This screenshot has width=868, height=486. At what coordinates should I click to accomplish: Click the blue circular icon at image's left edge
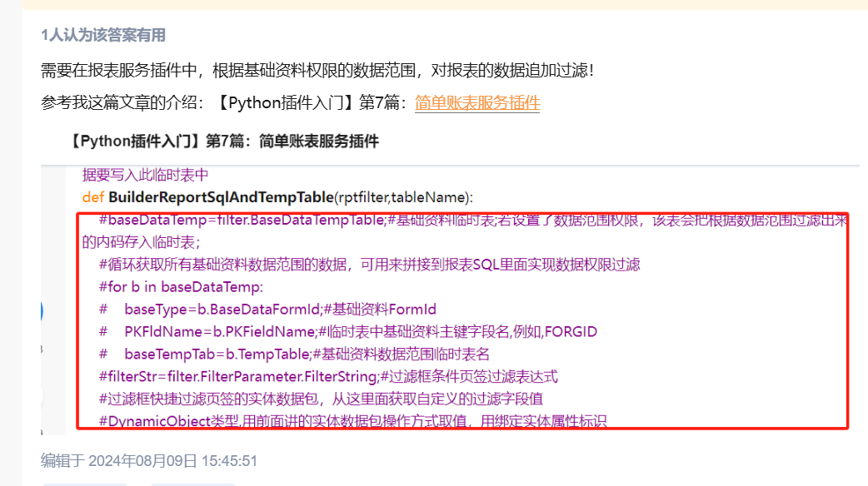[x=42, y=311]
